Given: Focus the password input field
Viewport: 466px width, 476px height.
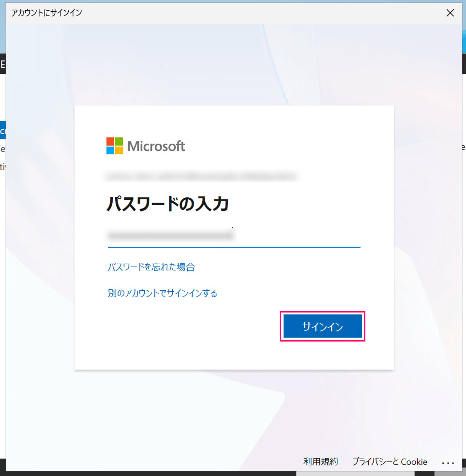Looking at the screenshot, I should tap(234, 236).
